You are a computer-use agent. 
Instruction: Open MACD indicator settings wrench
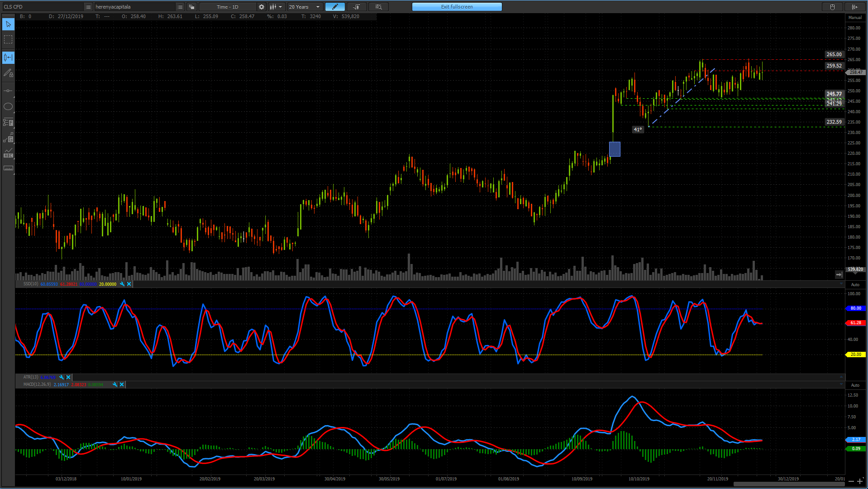pyautogui.click(x=115, y=384)
